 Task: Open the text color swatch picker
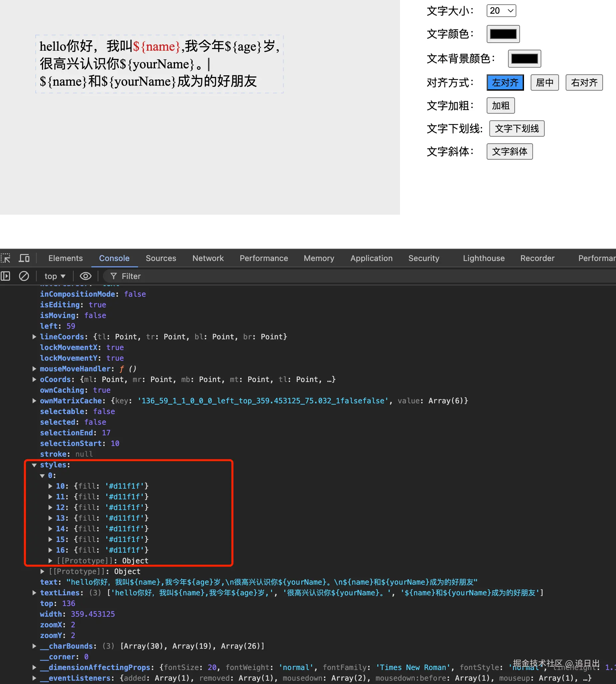click(x=503, y=34)
